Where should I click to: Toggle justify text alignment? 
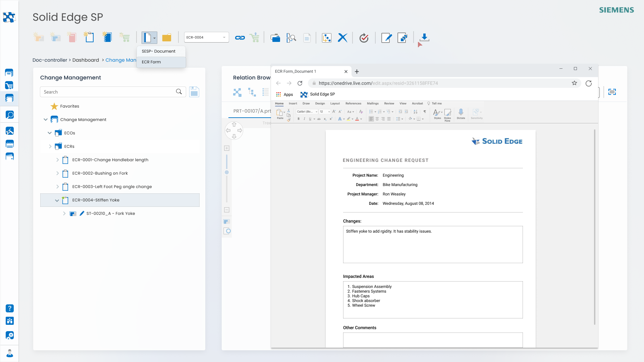[389, 119]
